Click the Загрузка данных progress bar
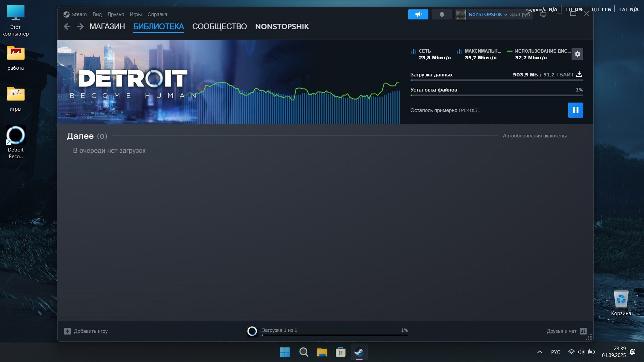 click(x=496, y=80)
